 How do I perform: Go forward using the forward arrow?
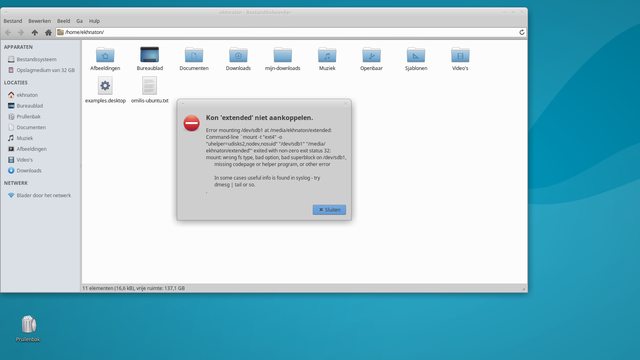[x=21, y=32]
